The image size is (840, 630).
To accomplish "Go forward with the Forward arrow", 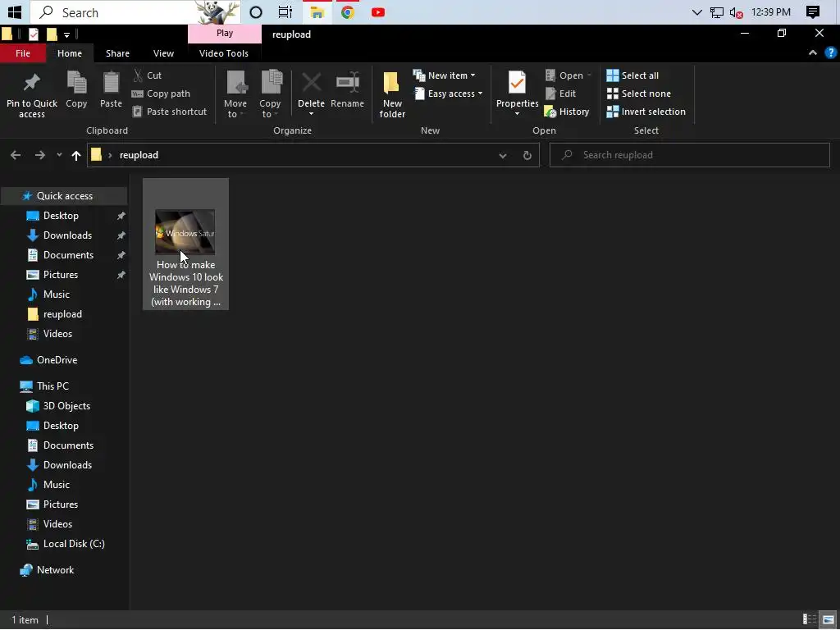I will pos(39,155).
